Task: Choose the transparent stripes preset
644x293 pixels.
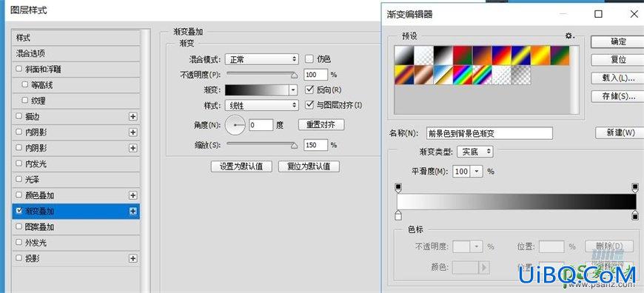Action: [501, 75]
